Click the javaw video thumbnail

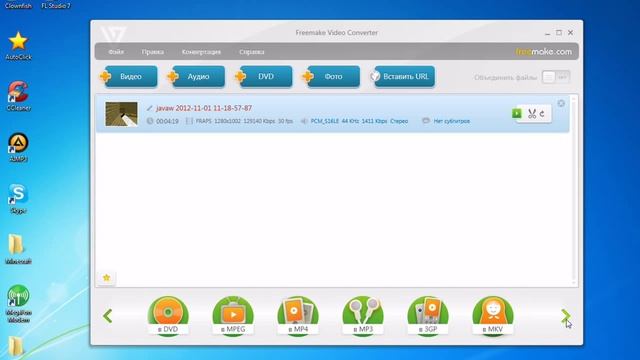(x=121, y=114)
